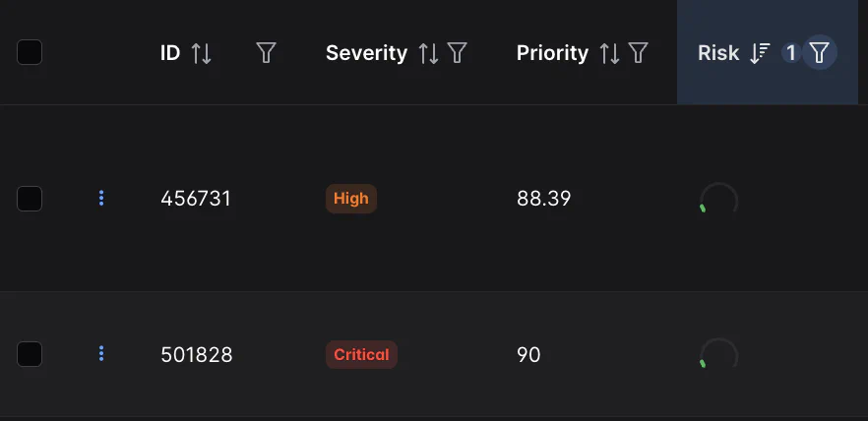Open the Severity filter funnel
The image size is (868, 421).
click(x=457, y=53)
